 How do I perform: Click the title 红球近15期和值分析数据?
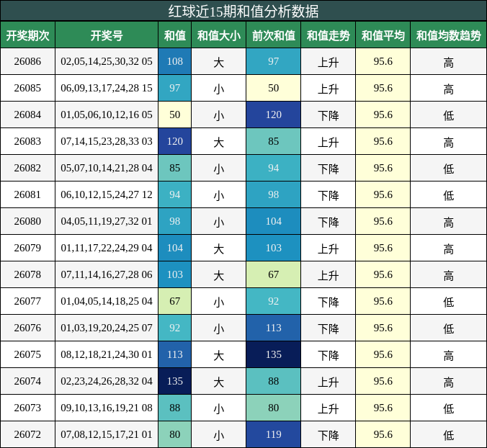pyautogui.click(x=243, y=12)
